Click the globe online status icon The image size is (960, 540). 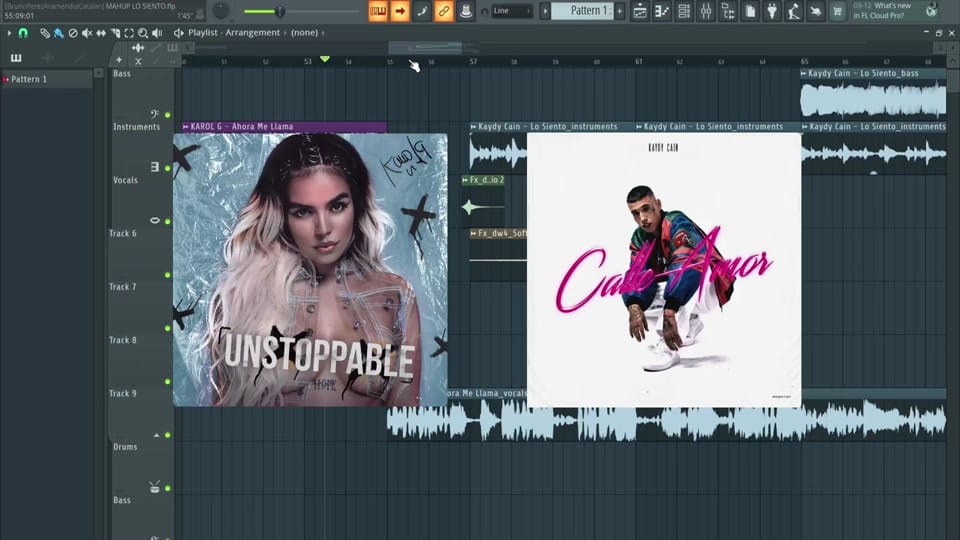coord(931,10)
